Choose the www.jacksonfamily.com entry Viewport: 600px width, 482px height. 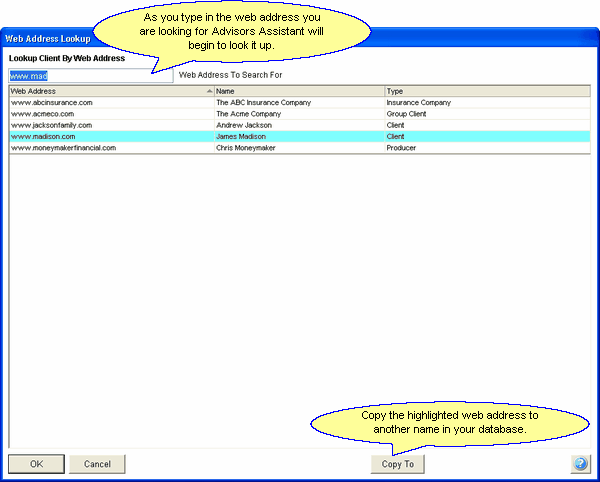tap(51, 125)
